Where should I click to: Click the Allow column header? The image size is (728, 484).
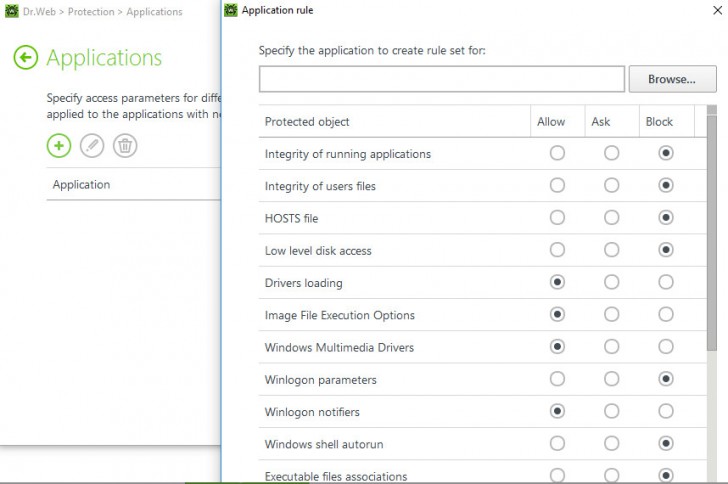point(551,122)
